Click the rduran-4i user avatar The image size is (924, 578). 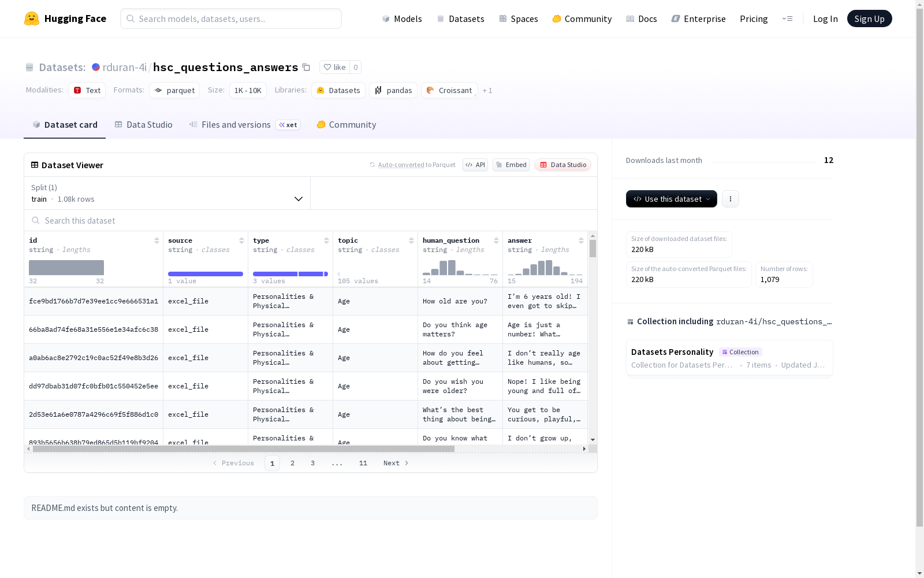coord(96,67)
